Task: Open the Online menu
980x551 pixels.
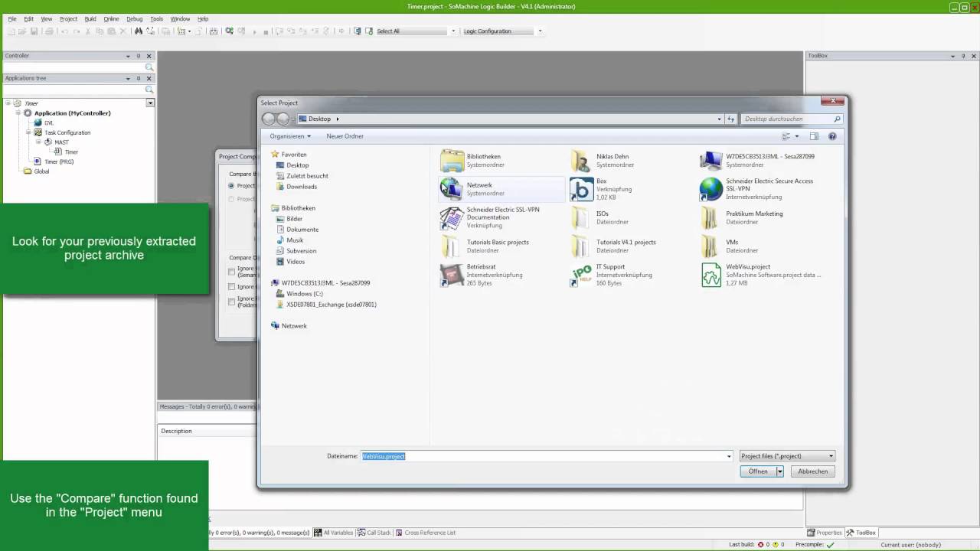Action: 111,18
